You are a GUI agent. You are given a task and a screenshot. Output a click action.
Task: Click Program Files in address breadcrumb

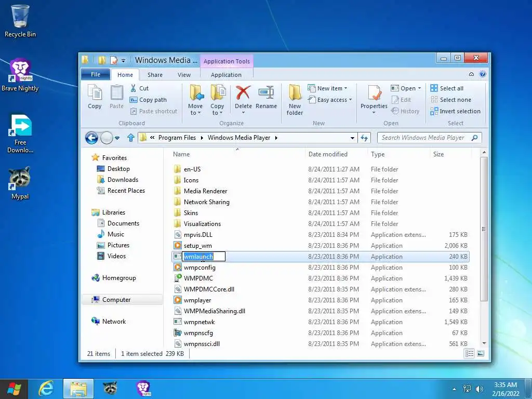pos(177,137)
